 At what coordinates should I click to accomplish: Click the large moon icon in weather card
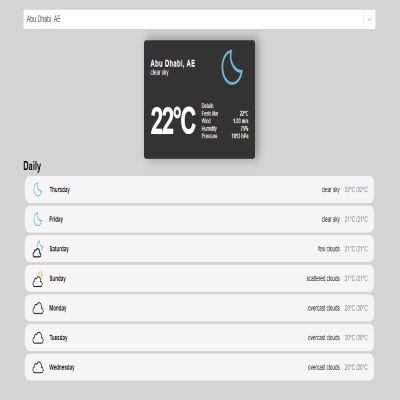[232, 67]
